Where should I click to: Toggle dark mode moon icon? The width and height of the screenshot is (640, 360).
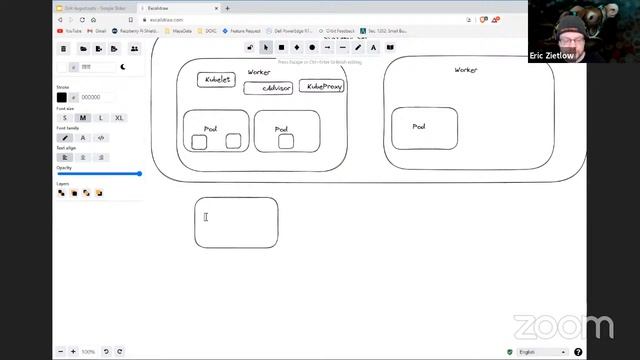[x=123, y=67]
